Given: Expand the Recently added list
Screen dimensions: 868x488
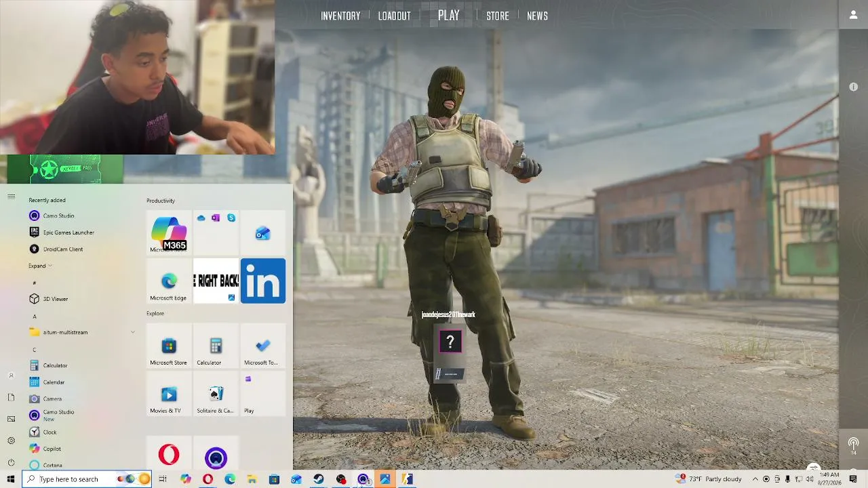Looking at the screenshot, I should pos(40,266).
